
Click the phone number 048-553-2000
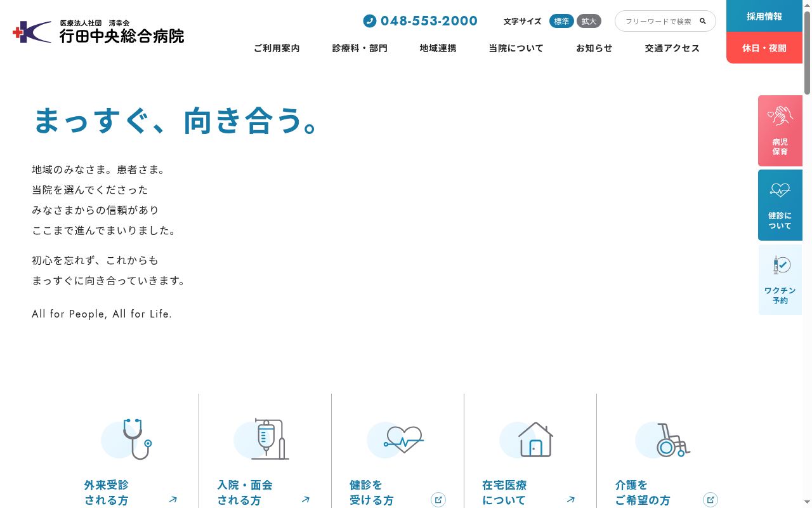pos(429,21)
